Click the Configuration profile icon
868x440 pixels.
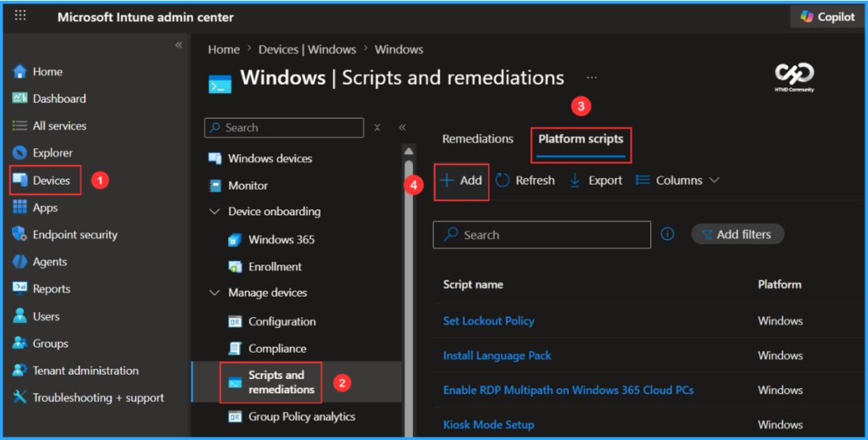[x=235, y=321]
